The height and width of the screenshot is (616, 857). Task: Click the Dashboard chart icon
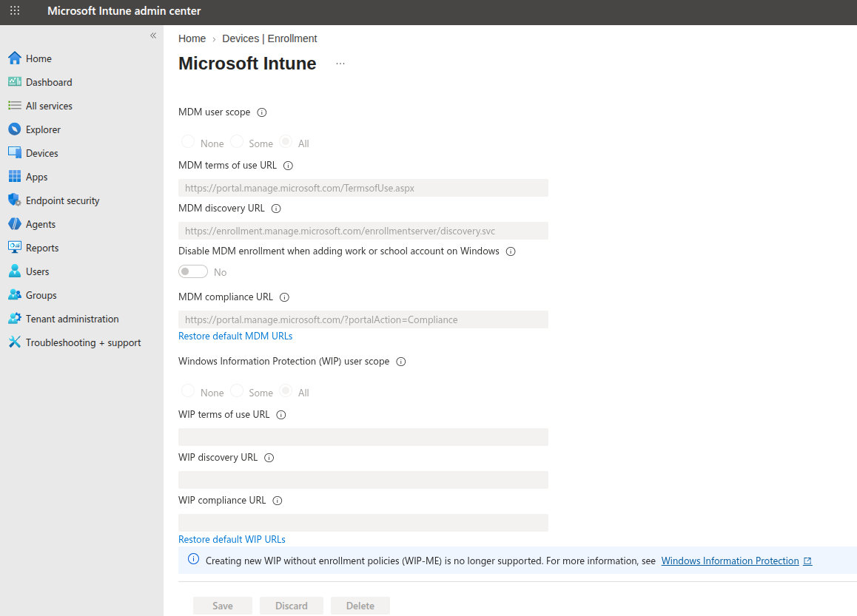[15, 82]
